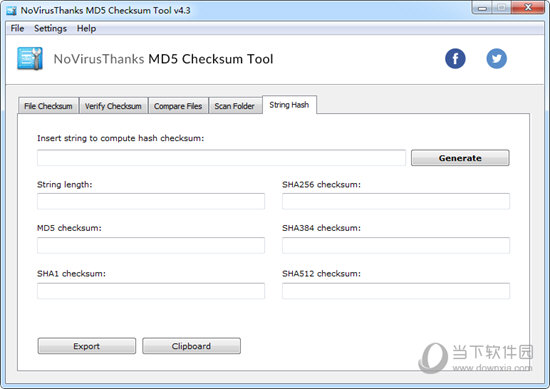Click the 'Insert string to compute hash checksum:' label
550x389 pixels.
click(120, 138)
